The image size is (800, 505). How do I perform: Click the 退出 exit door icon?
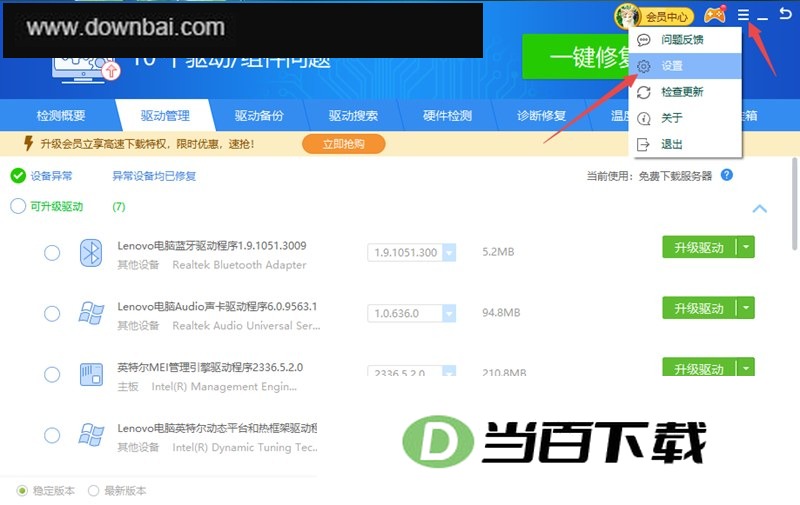(643, 144)
